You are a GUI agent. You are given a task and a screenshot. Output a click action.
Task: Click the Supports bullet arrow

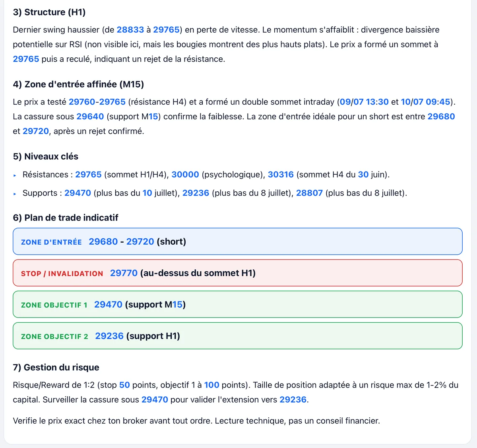(x=15, y=194)
